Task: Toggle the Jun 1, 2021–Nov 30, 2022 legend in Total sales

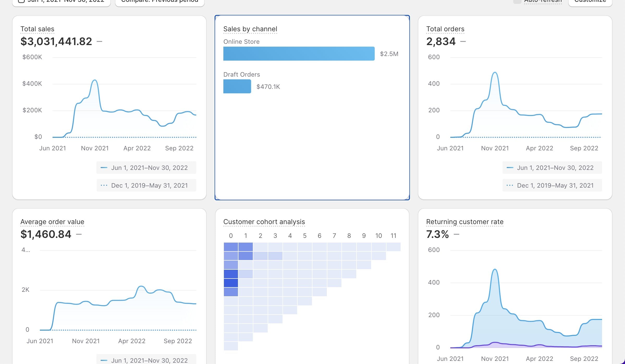Action: coord(146,168)
